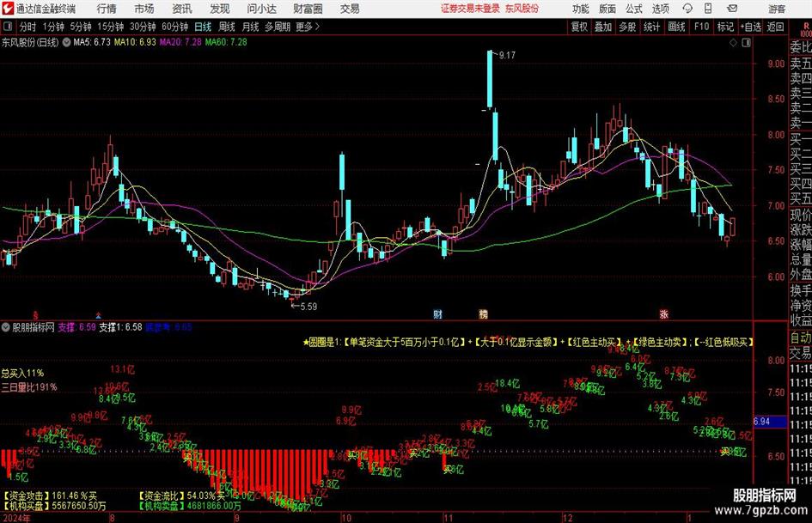Click the 榜 event marker on timeline
The image size is (812, 523).
(483, 313)
